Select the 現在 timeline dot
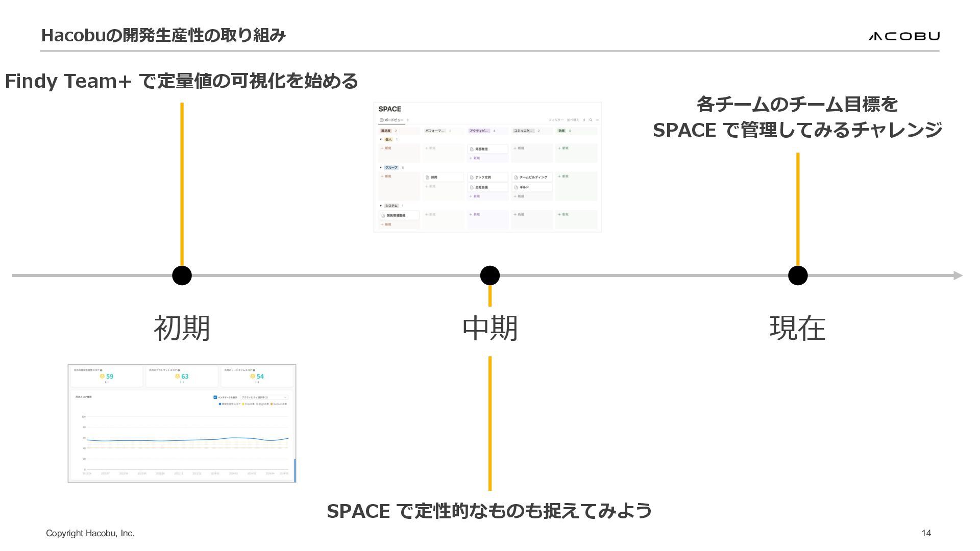 (798, 275)
